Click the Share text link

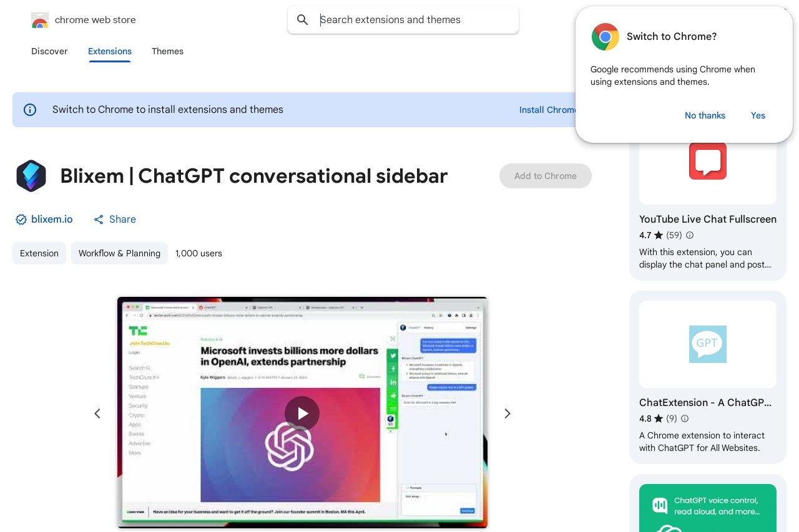point(122,220)
